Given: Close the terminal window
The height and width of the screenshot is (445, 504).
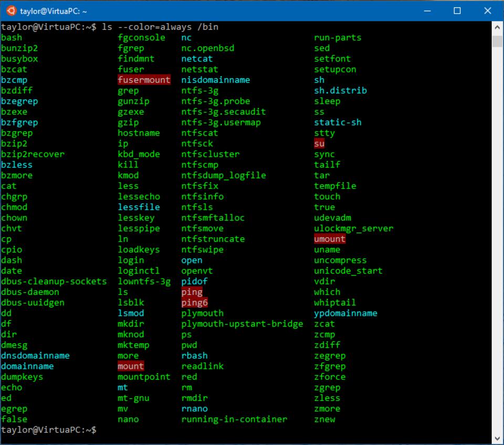Looking at the screenshot, I should 487,10.
